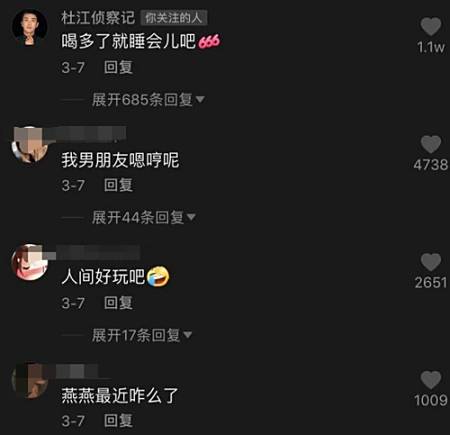450x435 pixels.
Task: Tap the 喝多了就睡会儿吧 comment text
Action: tap(128, 41)
